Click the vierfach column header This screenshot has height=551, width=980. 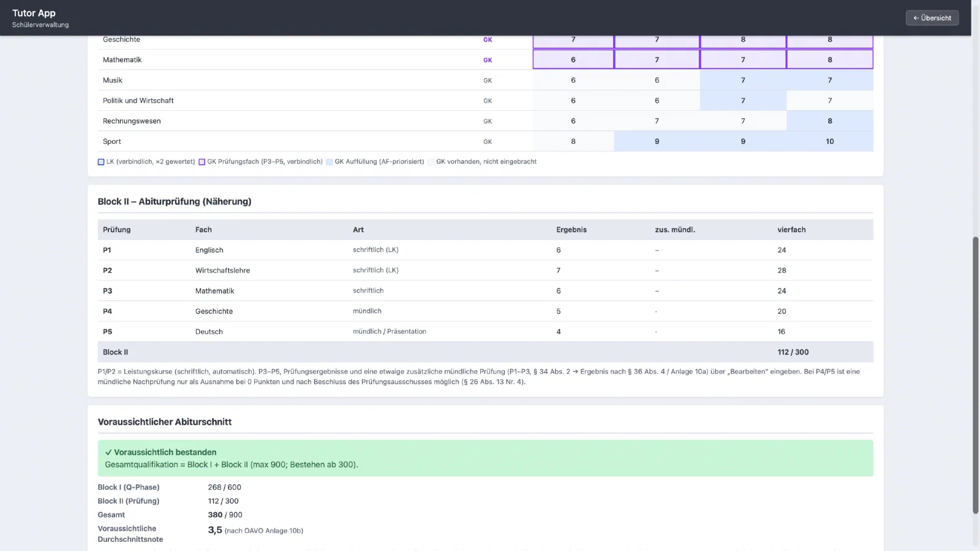(791, 230)
